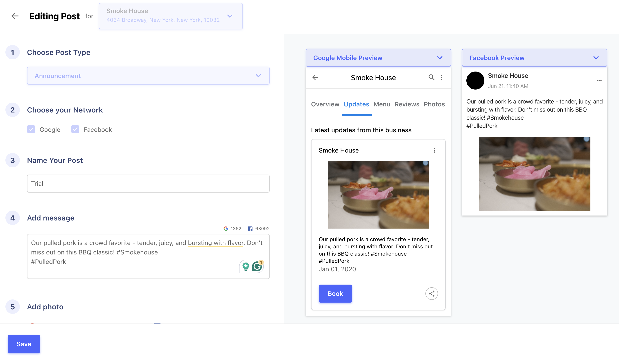Toggle the Facebook network checkbox

[75, 129]
